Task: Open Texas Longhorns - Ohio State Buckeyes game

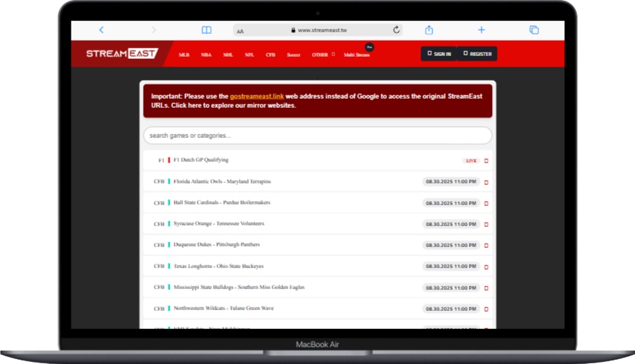Action: click(219, 266)
